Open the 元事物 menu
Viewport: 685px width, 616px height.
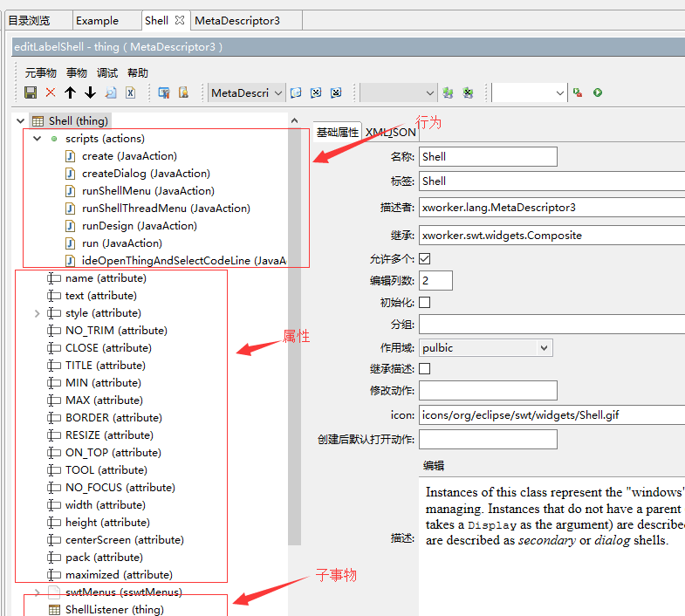[x=41, y=72]
